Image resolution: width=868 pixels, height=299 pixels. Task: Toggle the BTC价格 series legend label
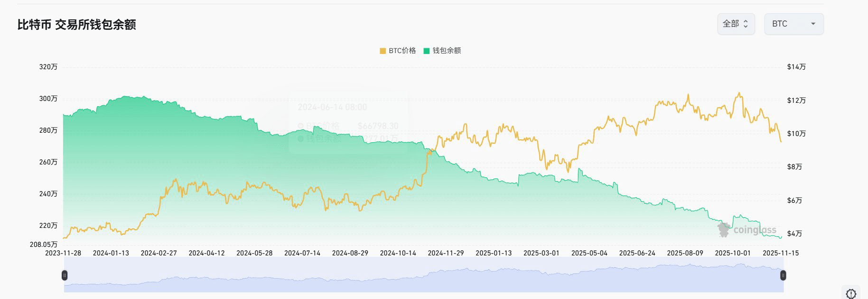[x=402, y=51]
